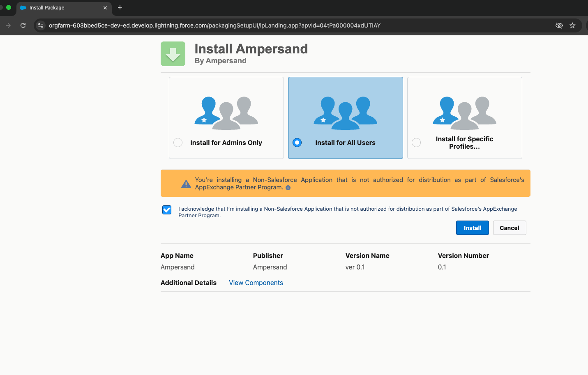The width and height of the screenshot is (588, 375).
Task: Reload the page with refresh icon
Action: [x=23, y=25]
